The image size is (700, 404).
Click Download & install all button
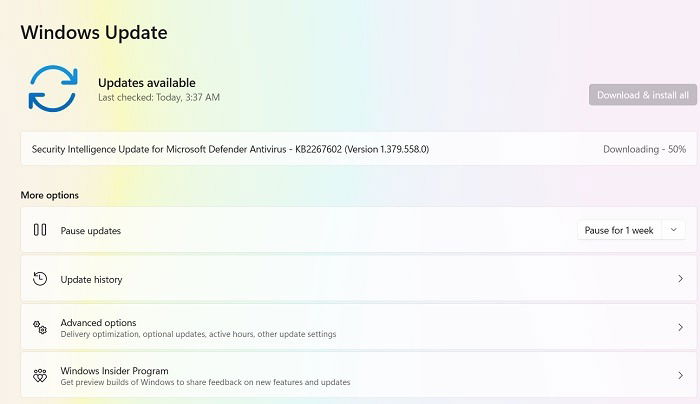point(642,95)
